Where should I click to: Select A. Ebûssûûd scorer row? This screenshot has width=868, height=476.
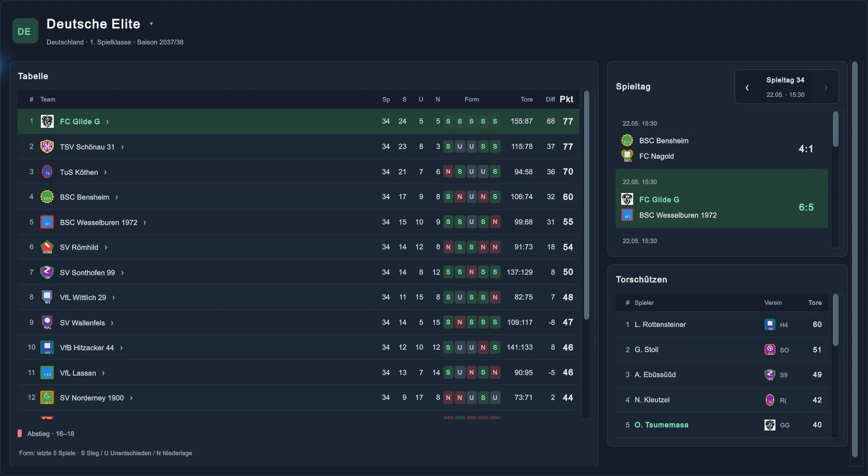tap(722, 375)
